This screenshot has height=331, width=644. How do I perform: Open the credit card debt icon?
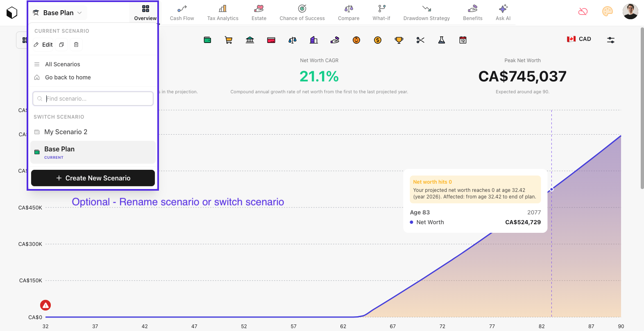click(271, 40)
